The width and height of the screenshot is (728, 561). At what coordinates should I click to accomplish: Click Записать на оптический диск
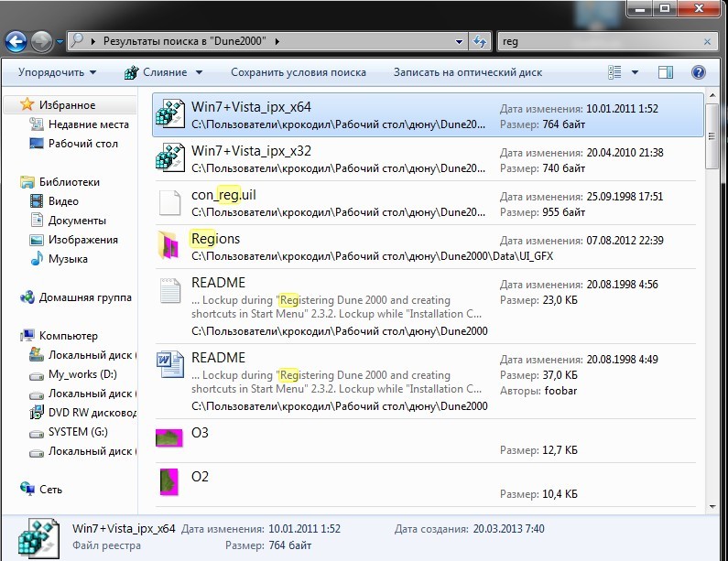click(x=468, y=72)
